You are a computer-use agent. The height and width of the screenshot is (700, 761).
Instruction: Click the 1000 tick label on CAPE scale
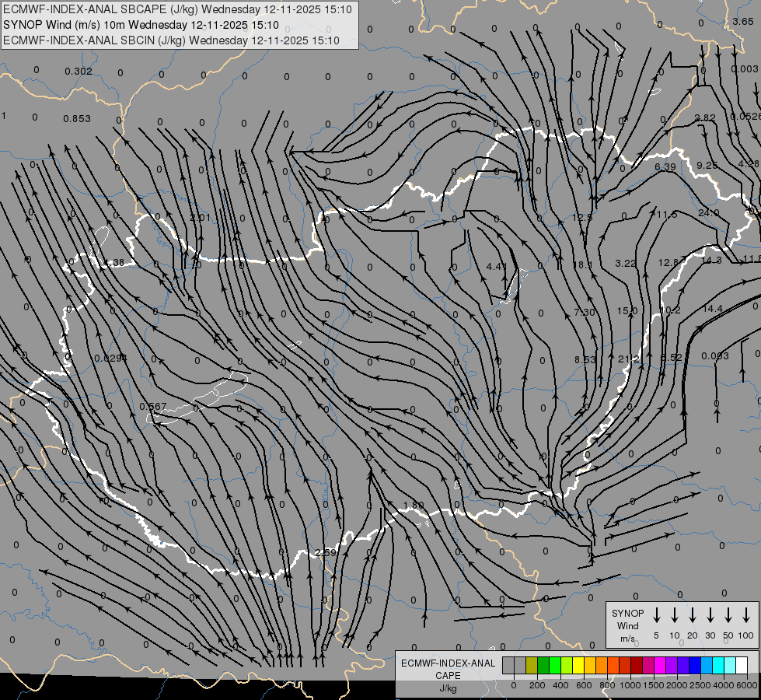(630, 685)
